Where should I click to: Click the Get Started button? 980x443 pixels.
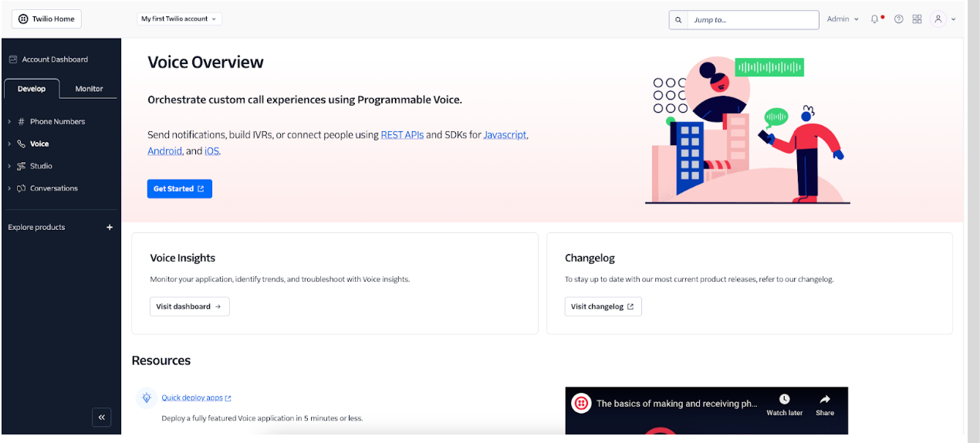coord(179,189)
